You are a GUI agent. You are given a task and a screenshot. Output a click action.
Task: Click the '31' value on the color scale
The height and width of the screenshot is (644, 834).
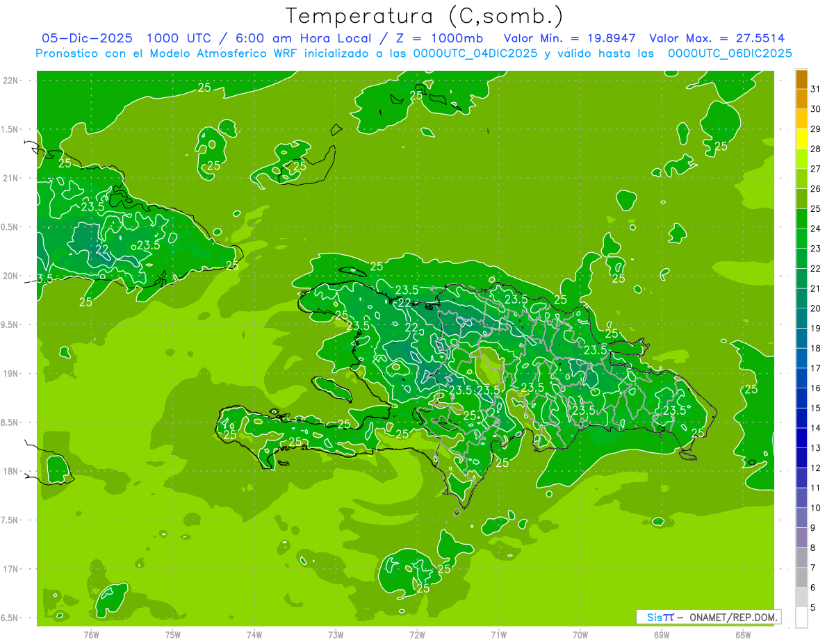(815, 89)
